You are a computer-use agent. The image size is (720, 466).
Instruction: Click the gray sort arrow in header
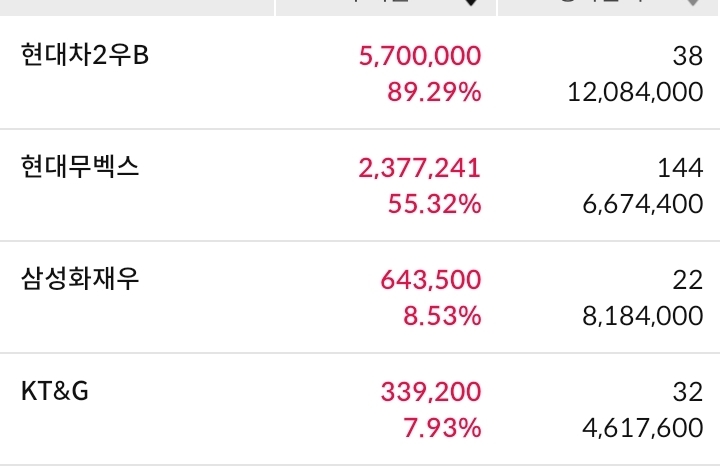click(x=691, y=4)
